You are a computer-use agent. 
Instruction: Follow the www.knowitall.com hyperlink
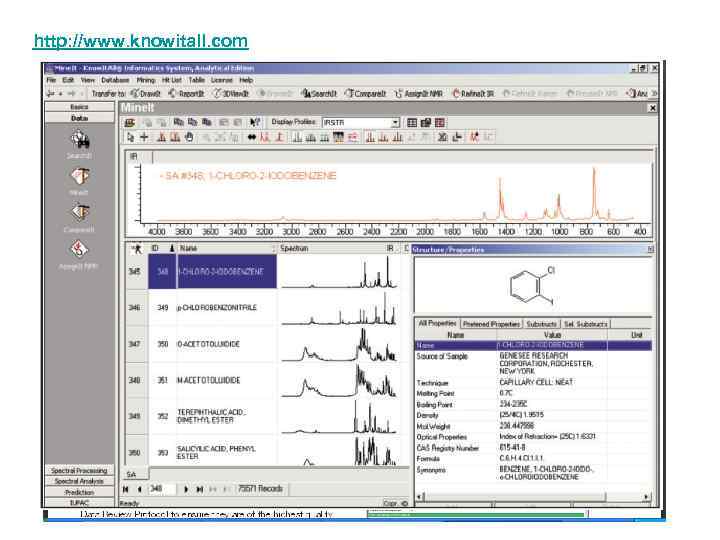pyautogui.click(x=141, y=41)
